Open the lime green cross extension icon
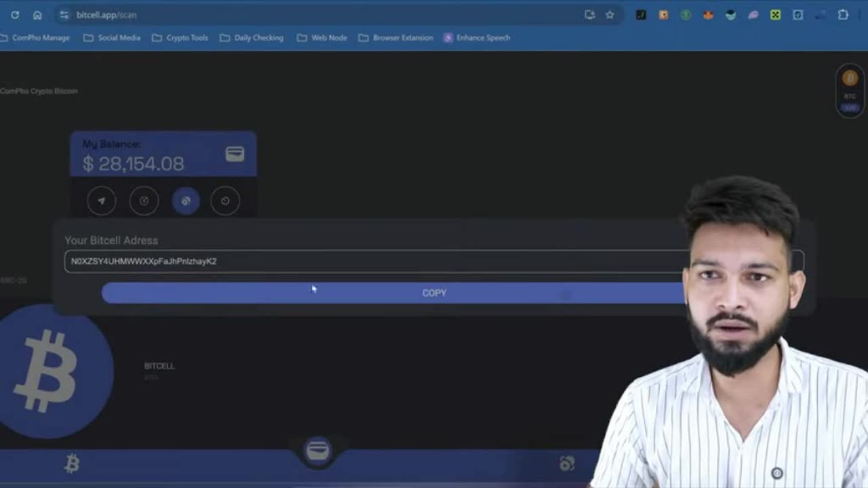The image size is (868, 488). 775,15
